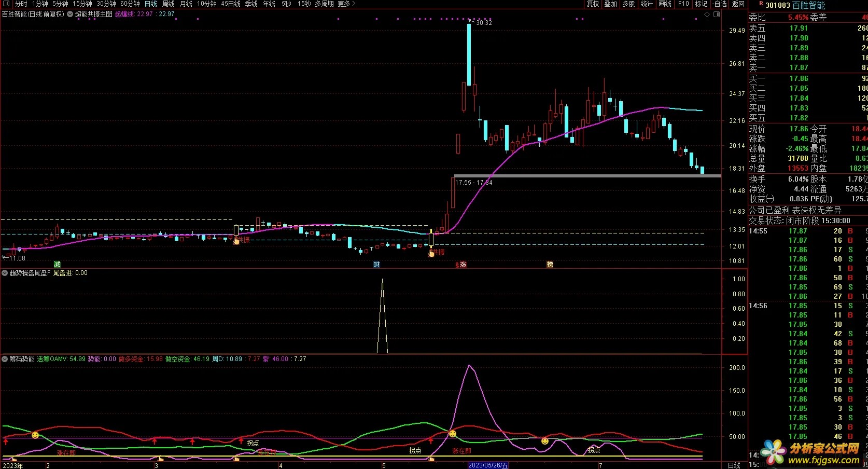Select the 45日线 period

[231, 4]
